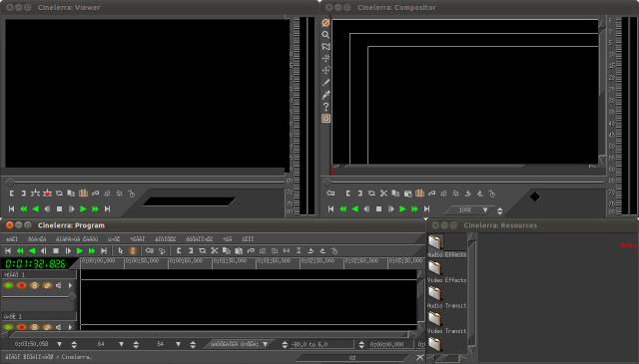Open the Audio Effects folder in Resources
The width and height of the screenshot is (639, 364).
[435, 243]
